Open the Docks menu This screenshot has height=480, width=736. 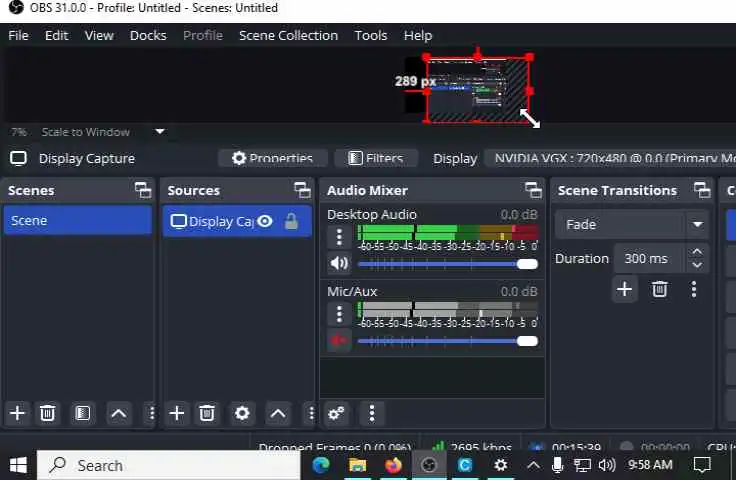click(148, 35)
